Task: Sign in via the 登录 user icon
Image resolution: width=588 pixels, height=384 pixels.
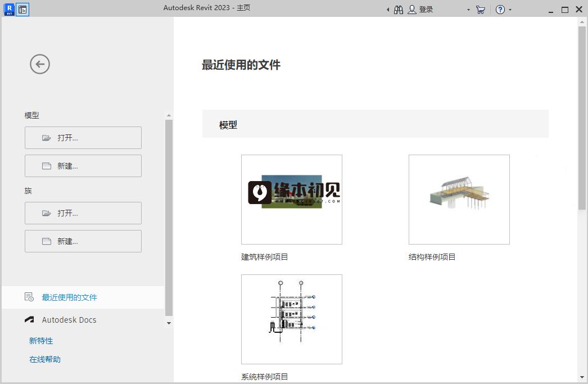Action: point(411,10)
